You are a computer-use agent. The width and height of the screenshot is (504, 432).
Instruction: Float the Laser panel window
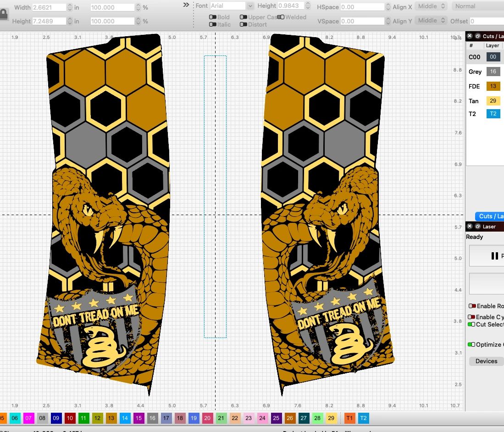477,227
